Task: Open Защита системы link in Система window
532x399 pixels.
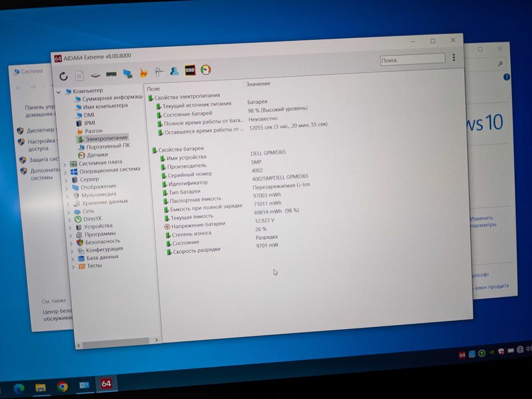Action: (44, 159)
